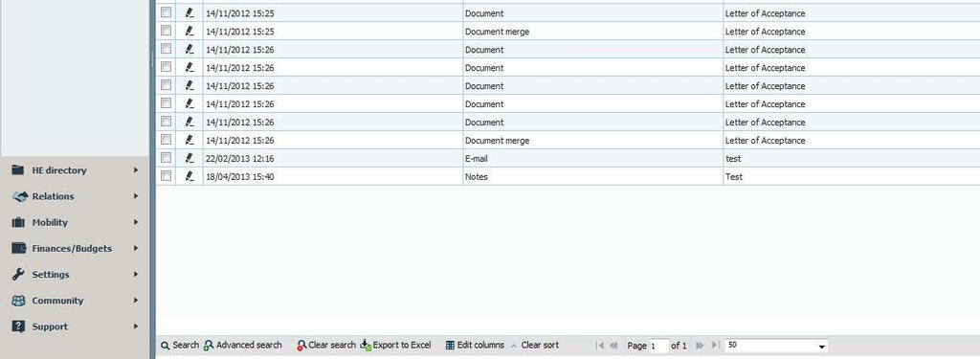Click the Finances/Budgets wallet icon
Screen dimensions: 980x359
[19, 248]
